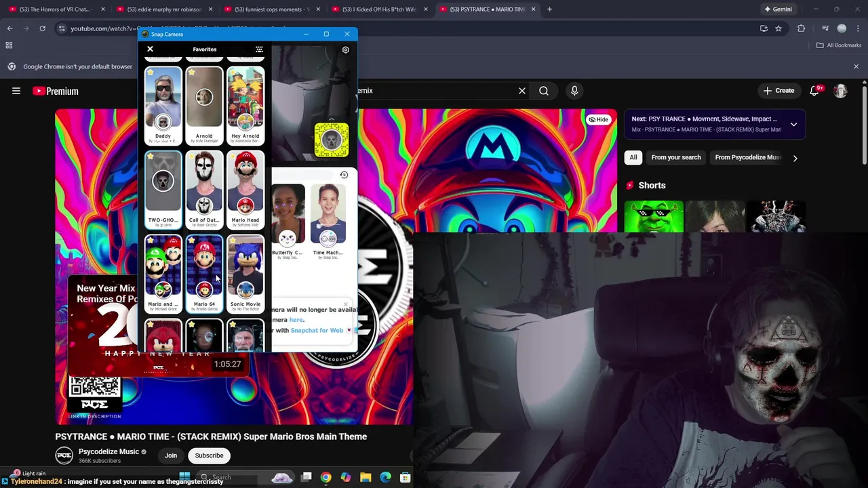Open YouTube notifications bell
868x488 pixels.
pyautogui.click(x=814, y=91)
